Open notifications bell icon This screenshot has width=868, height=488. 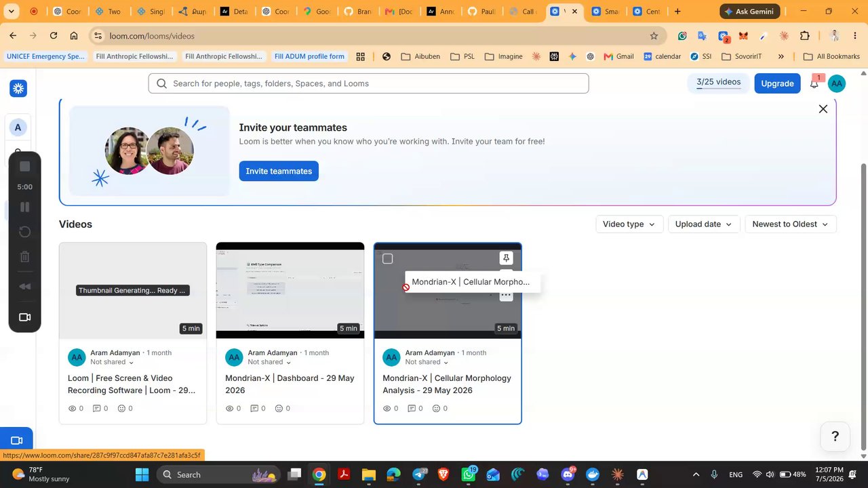point(814,83)
